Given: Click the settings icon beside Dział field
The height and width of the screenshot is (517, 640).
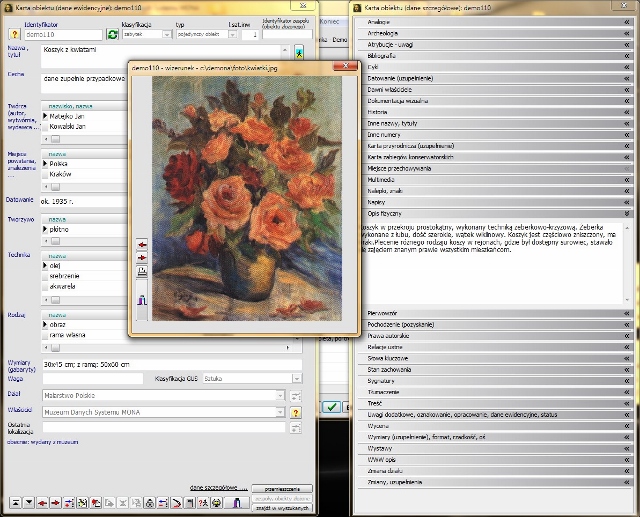Looking at the screenshot, I should 296,395.
